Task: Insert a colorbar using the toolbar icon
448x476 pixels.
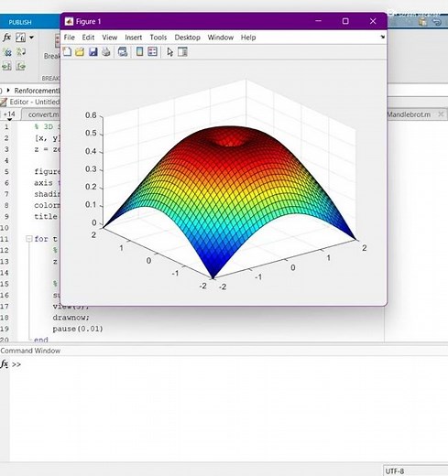Action: pos(139,51)
